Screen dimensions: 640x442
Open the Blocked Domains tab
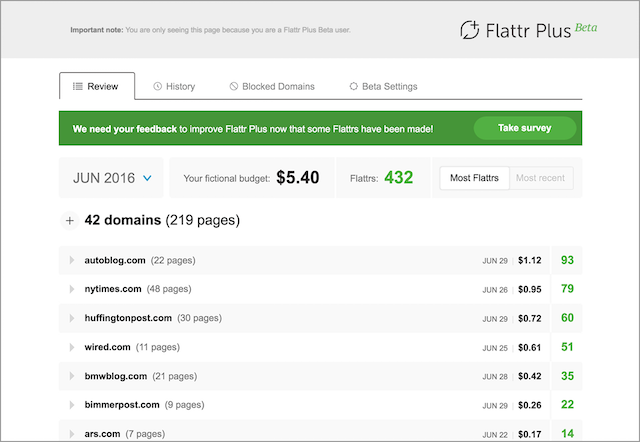point(272,86)
